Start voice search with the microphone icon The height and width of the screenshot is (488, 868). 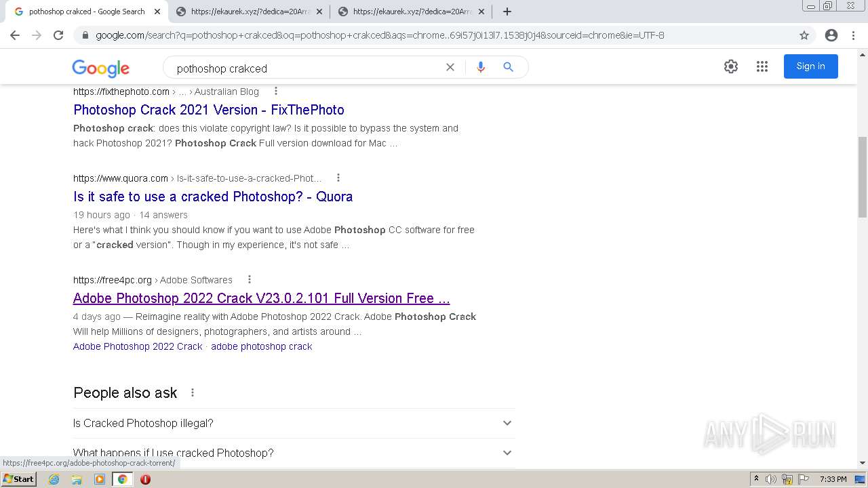(x=481, y=67)
